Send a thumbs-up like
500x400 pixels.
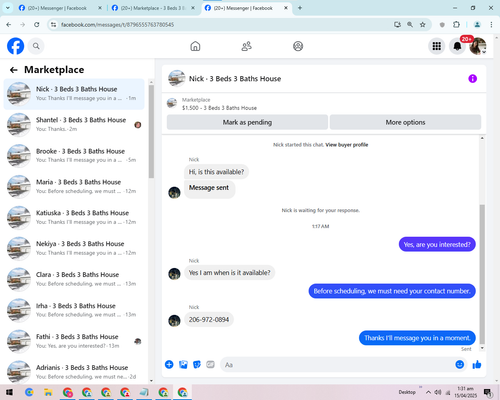click(477, 364)
